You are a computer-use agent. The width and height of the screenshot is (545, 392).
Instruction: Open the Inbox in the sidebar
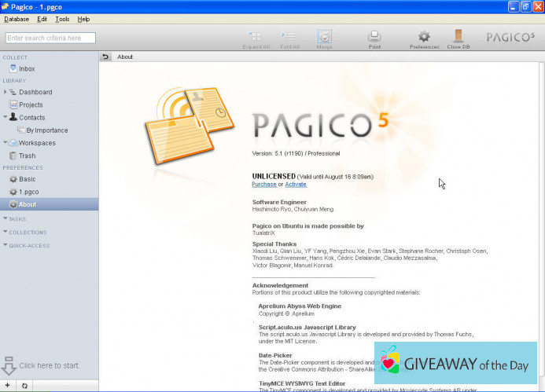26,69
